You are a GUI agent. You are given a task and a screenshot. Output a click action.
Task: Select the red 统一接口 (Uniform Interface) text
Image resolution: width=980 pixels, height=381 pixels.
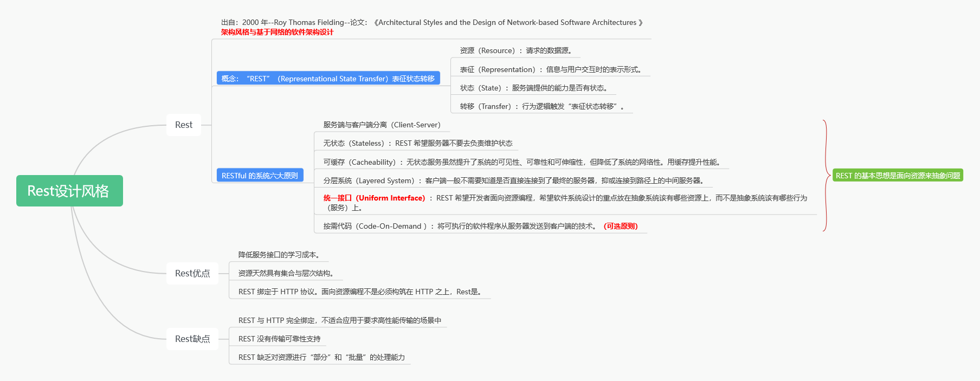pos(374,198)
